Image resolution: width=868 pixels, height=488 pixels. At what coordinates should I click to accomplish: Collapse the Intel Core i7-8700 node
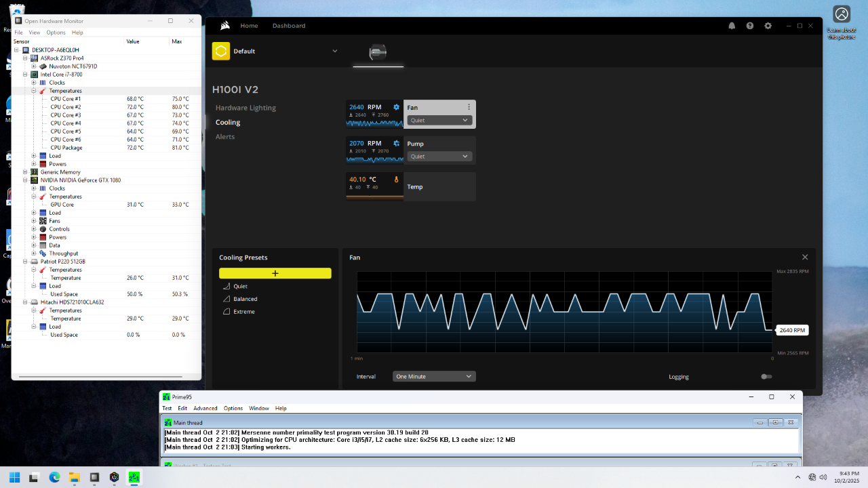pyautogui.click(x=25, y=75)
